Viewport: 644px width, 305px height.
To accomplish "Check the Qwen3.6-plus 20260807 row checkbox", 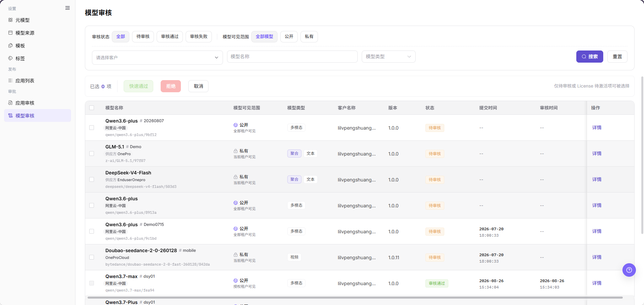I will click(92, 128).
